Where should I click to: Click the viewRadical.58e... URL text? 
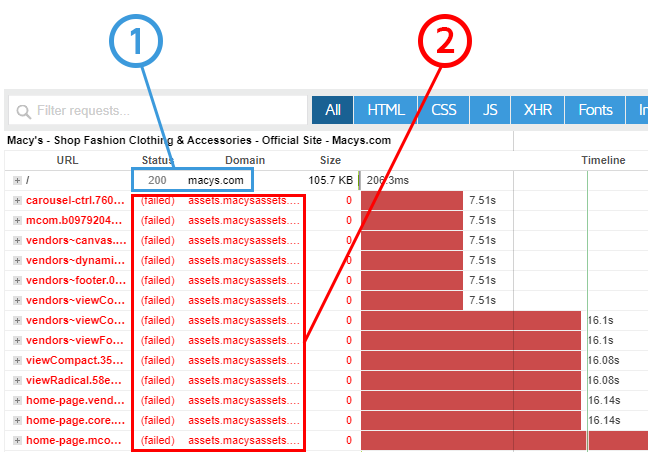[x=74, y=380]
